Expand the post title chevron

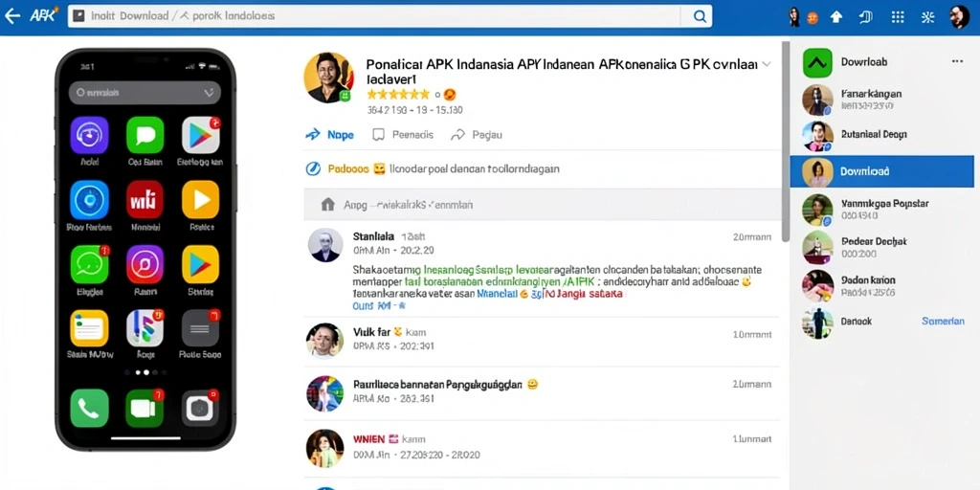(767, 64)
